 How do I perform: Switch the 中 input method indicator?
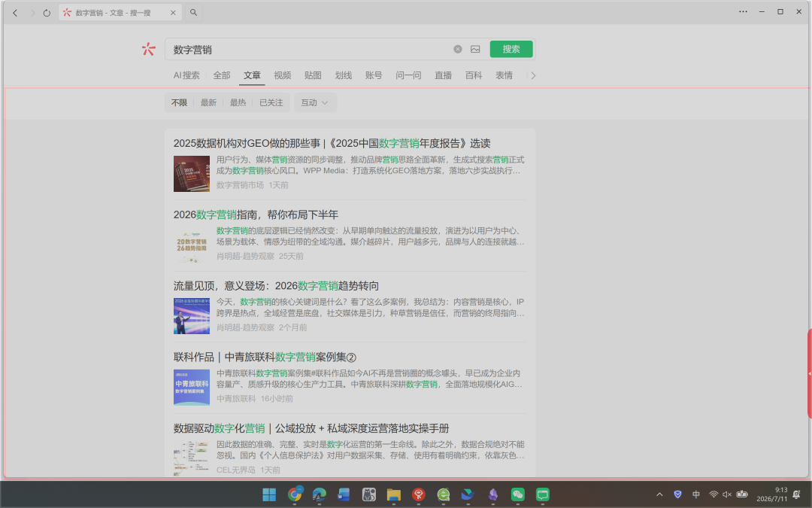pyautogui.click(x=696, y=494)
